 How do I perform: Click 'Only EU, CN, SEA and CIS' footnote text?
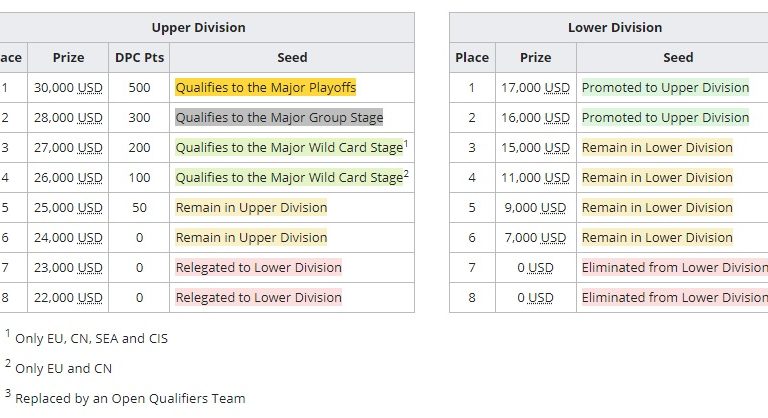tap(91, 339)
